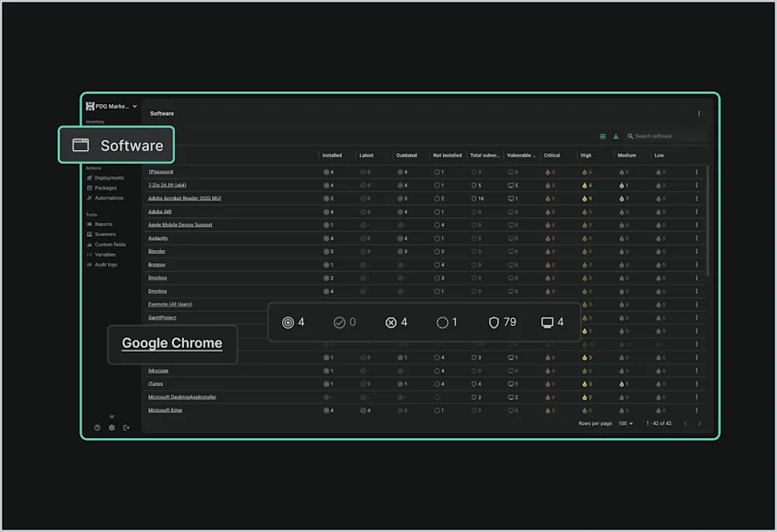Open the Bonjour software link
This screenshot has height=532, width=777.
point(157,265)
